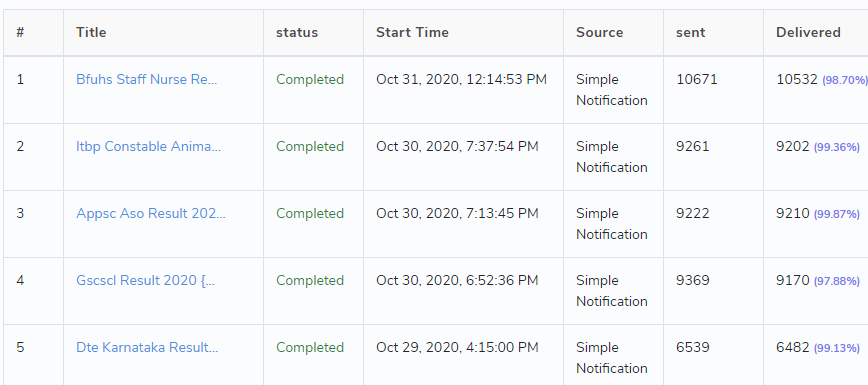Open the Dte Karnataka Result... link
The width and height of the screenshot is (868, 385).
coord(147,348)
